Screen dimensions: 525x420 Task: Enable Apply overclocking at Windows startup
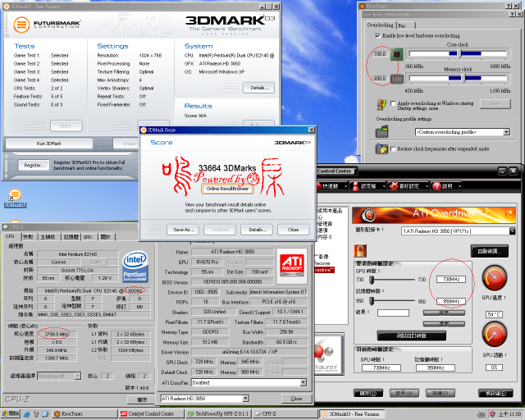(x=393, y=103)
